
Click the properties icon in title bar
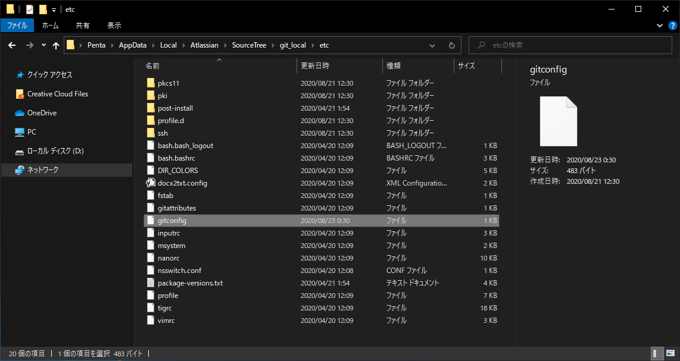(x=29, y=9)
